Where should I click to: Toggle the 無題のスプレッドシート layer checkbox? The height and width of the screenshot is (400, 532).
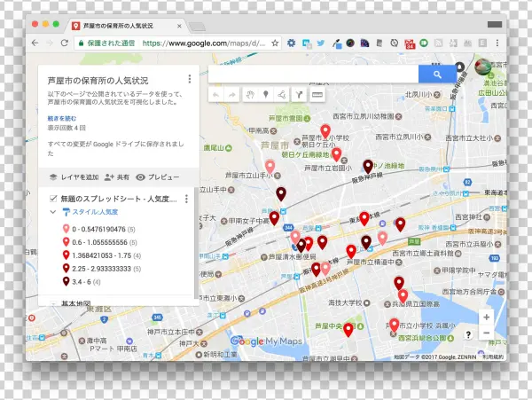pyautogui.click(x=53, y=199)
